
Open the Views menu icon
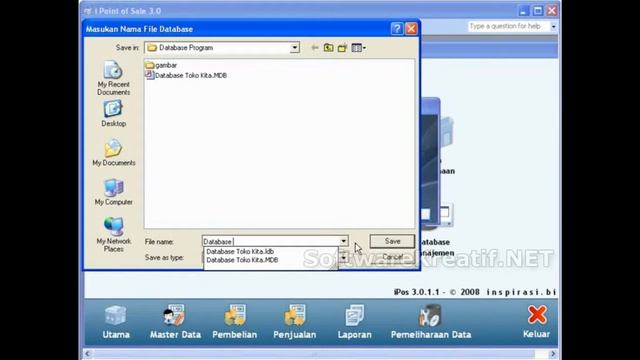pyautogui.click(x=358, y=48)
